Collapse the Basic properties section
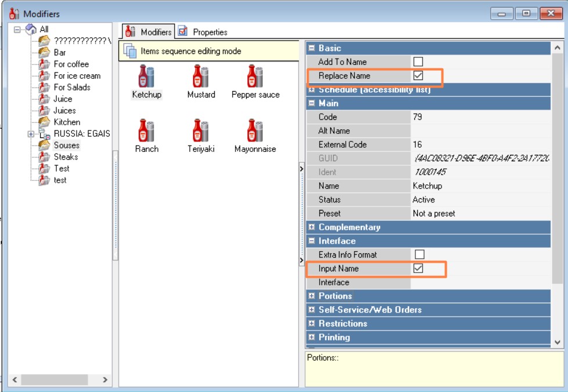Screen dimensions: 568x392 click(312, 48)
